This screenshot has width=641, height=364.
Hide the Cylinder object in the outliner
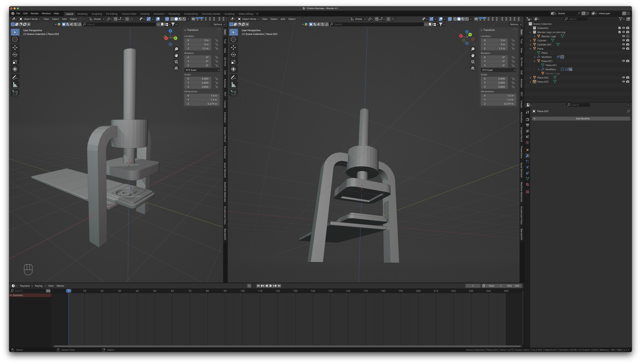coord(623,40)
